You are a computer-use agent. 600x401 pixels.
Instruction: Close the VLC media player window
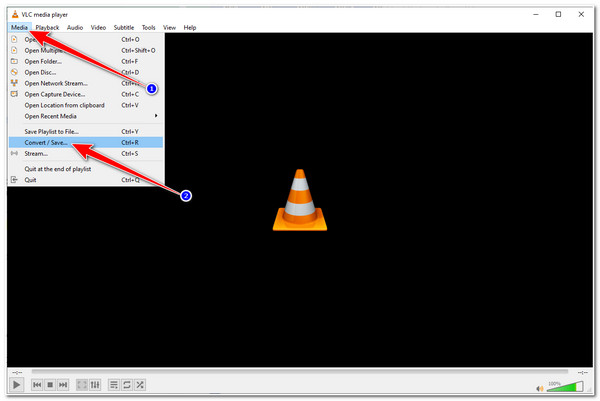581,15
